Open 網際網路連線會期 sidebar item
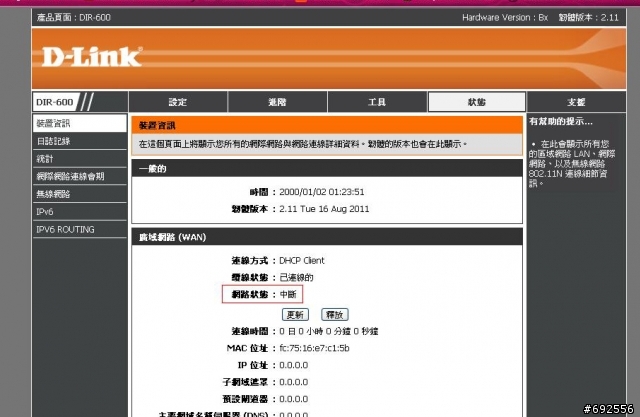 [x=80, y=176]
